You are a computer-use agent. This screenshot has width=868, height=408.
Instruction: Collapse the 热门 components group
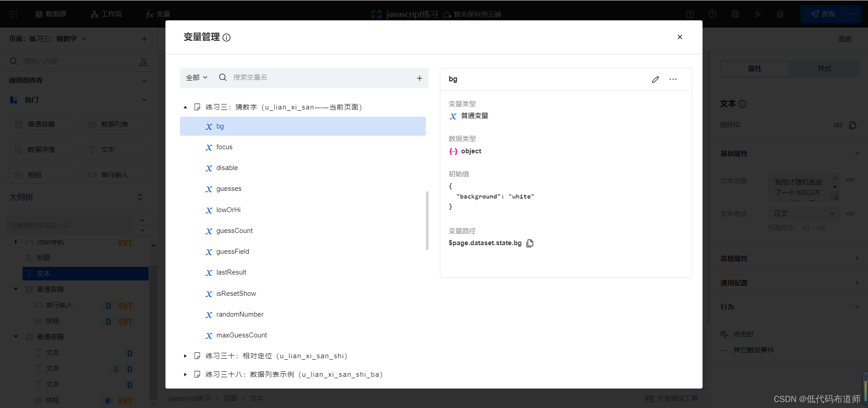(145, 100)
